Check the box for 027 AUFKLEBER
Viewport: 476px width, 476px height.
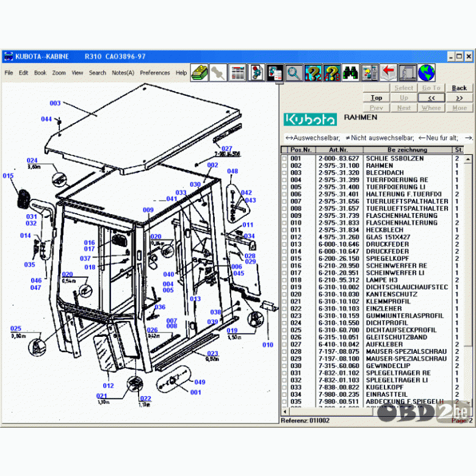(284, 345)
